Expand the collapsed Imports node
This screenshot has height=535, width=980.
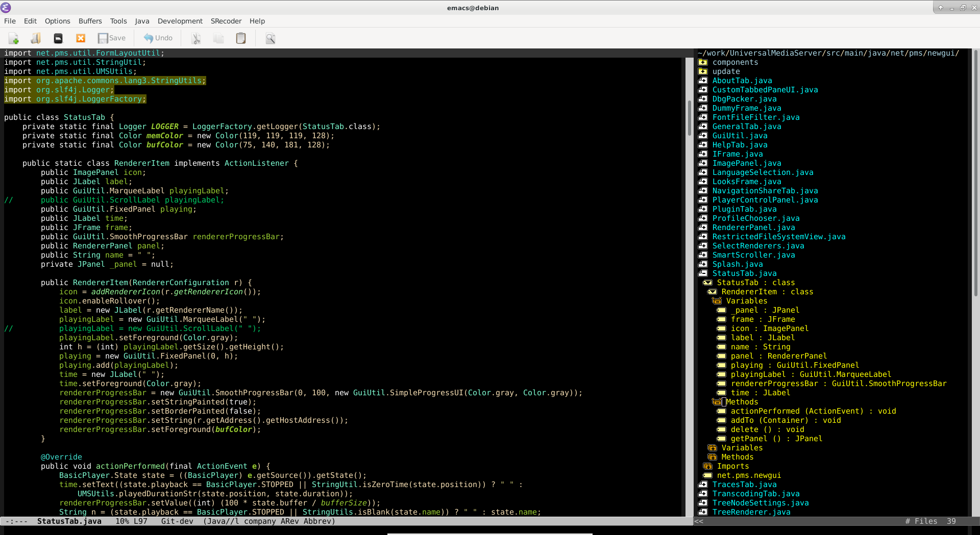pos(707,466)
